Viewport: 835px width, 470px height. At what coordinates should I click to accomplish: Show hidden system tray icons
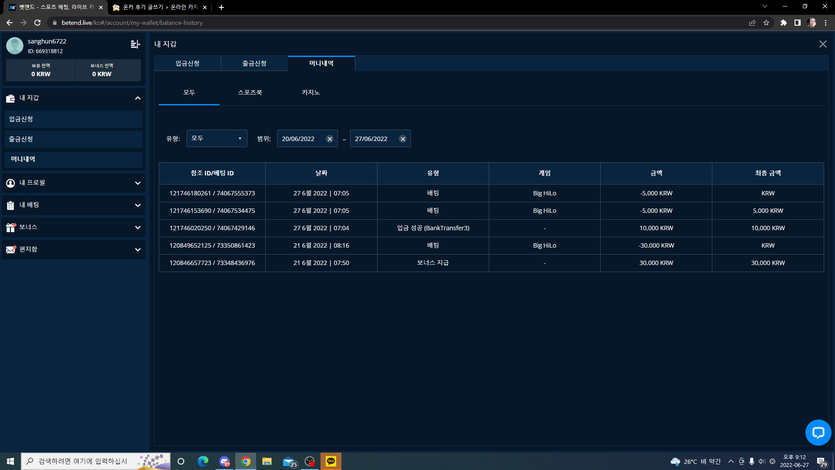pos(731,461)
